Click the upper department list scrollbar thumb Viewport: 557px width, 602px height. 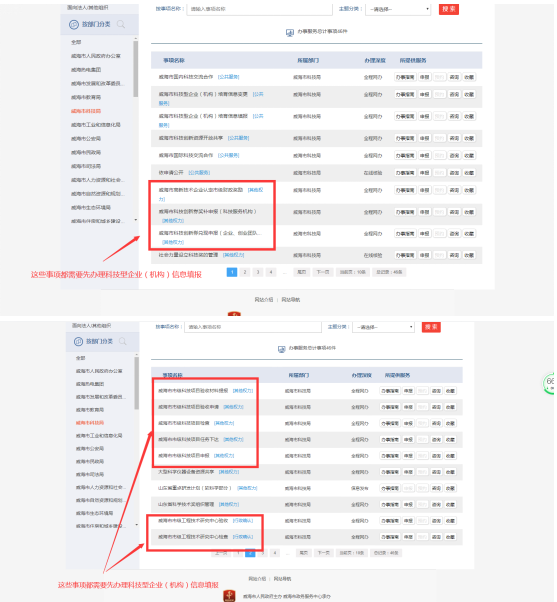click(x=136, y=69)
